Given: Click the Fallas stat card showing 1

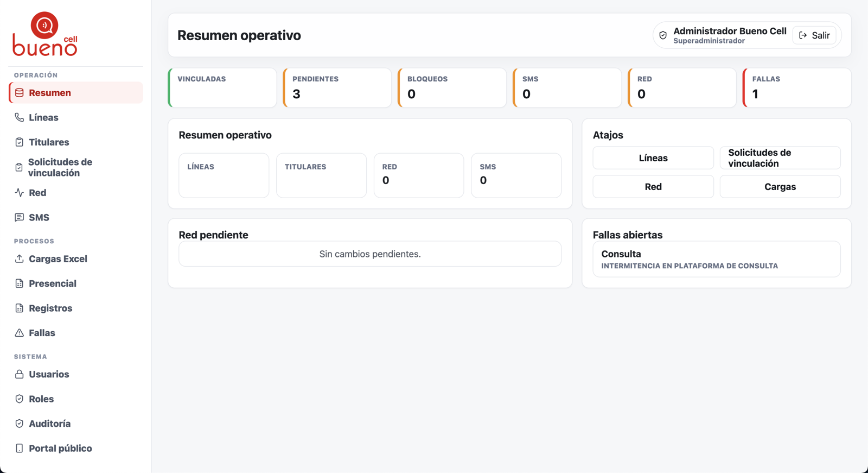Looking at the screenshot, I should point(797,88).
